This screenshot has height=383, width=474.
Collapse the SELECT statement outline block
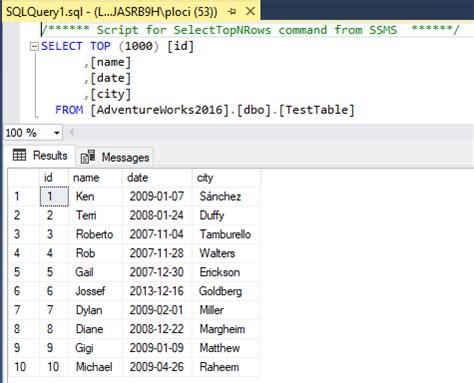click(34, 46)
